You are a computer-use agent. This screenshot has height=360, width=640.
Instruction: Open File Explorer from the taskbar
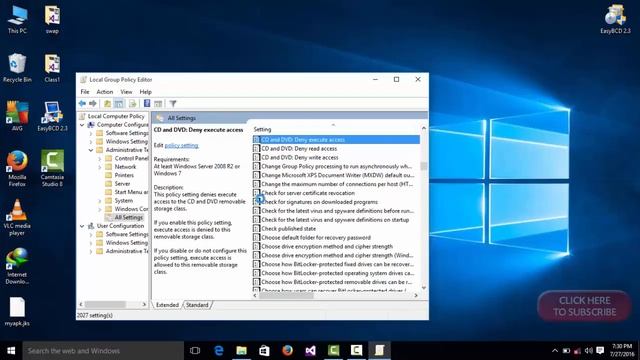242,351
